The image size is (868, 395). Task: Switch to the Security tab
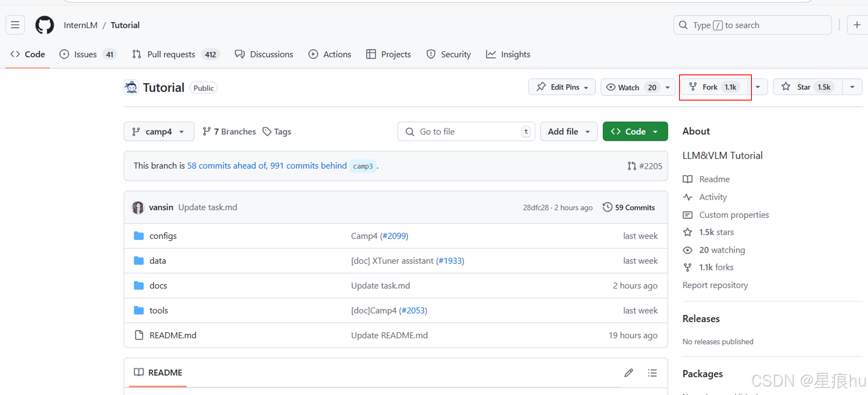click(x=449, y=54)
